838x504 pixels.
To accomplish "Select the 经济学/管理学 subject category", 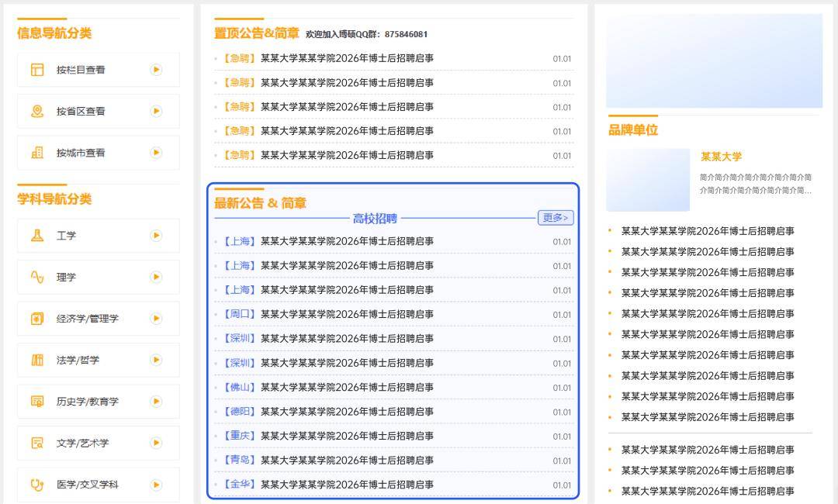I will click(x=99, y=319).
